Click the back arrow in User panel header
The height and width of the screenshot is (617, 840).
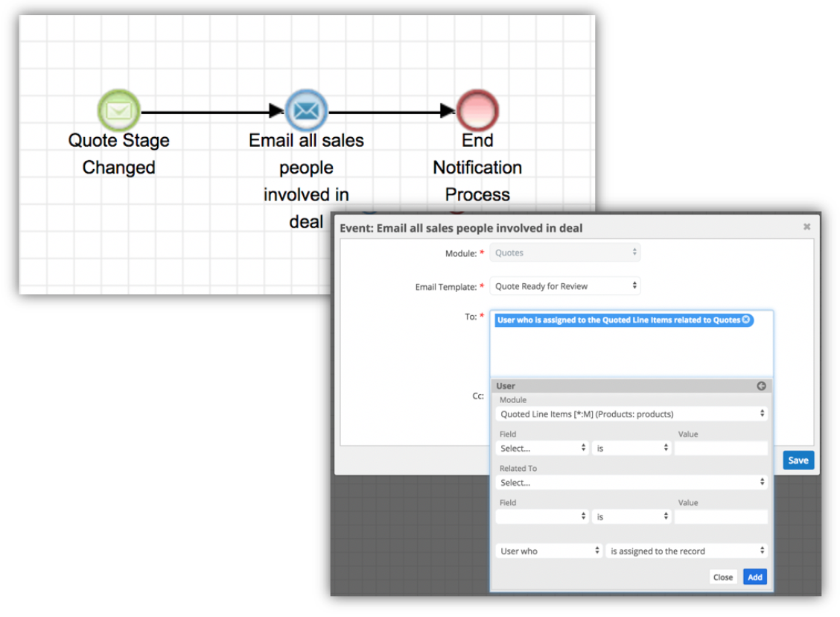point(761,386)
